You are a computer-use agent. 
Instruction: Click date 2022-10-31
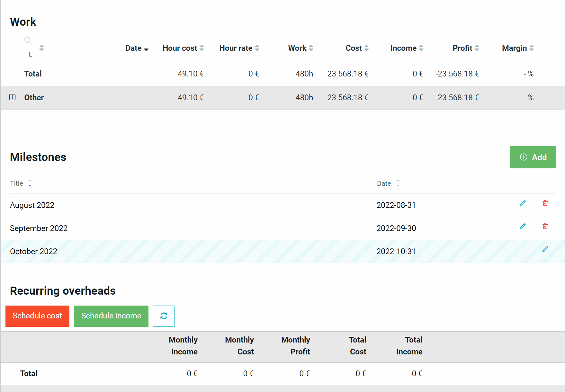(396, 251)
